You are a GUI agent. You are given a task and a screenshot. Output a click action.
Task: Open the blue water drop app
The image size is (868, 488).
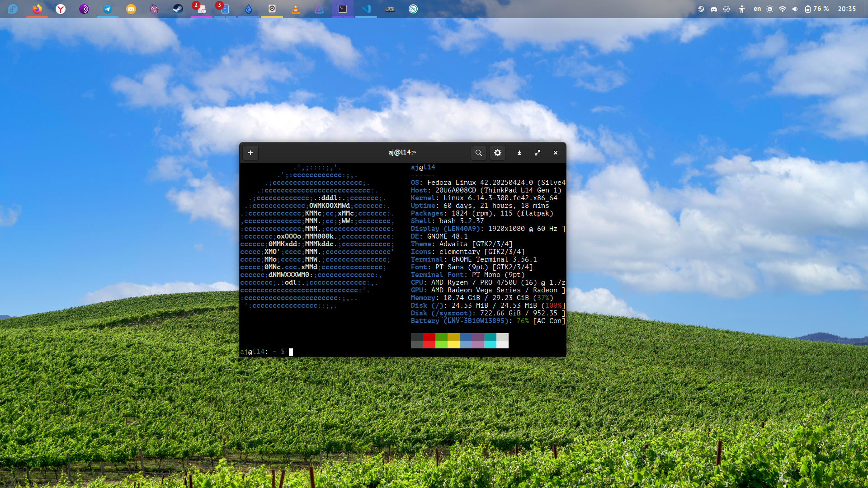coord(249,9)
